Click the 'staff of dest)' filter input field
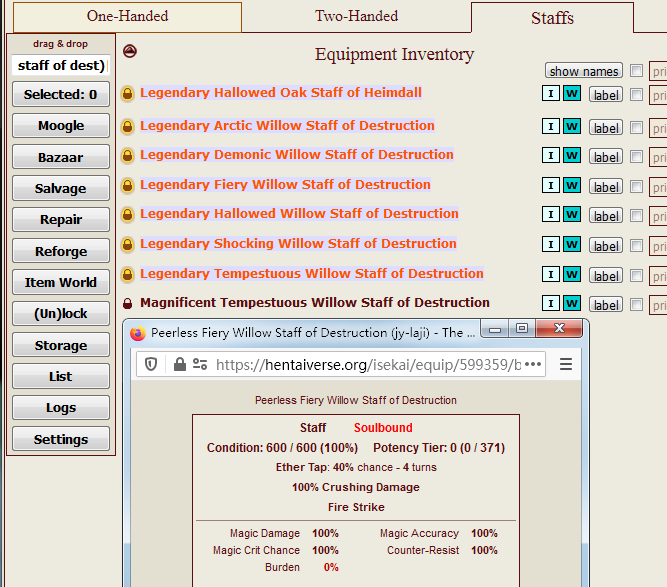667x587 pixels. click(x=61, y=65)
